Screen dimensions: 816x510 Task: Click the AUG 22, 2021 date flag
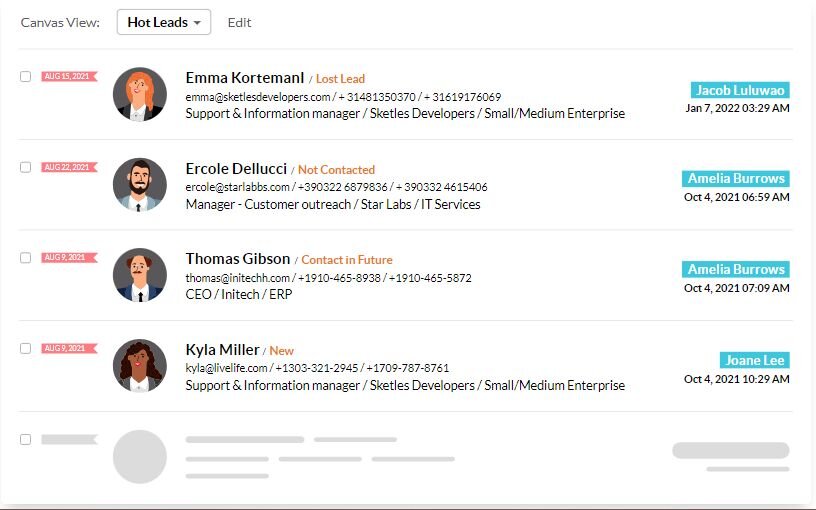(x=69, y=167)
